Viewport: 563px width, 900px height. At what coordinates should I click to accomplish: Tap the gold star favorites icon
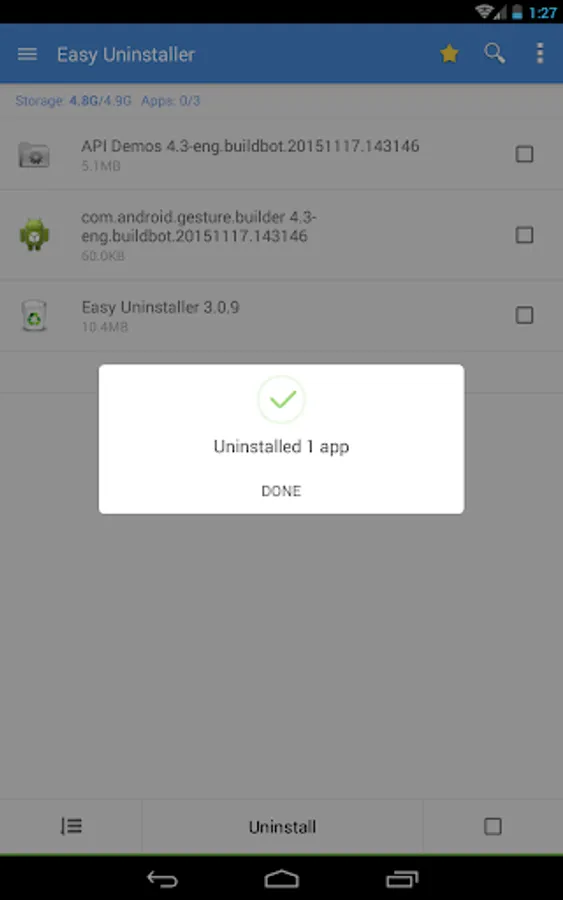449,53
